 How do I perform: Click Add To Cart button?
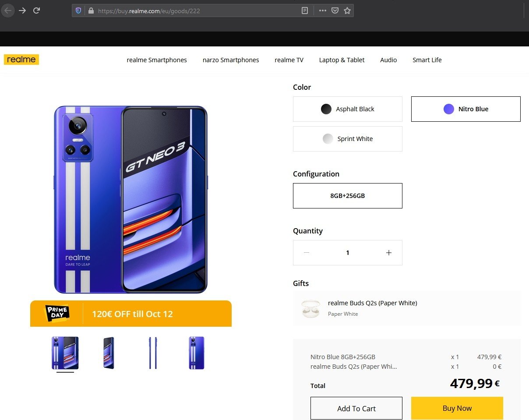[x=356, y=408]
